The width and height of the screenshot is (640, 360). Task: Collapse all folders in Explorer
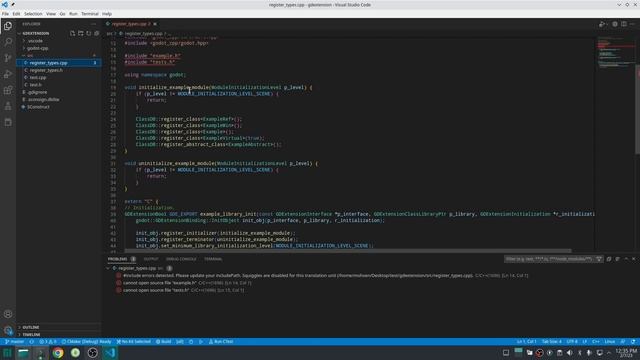pos(97,33)
